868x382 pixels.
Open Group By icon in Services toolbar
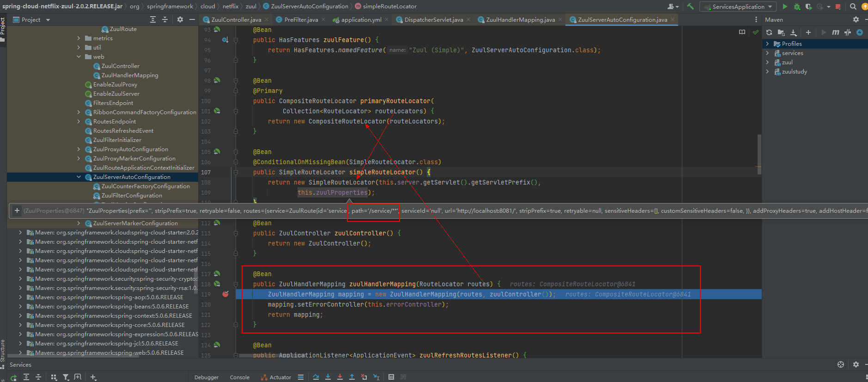point(54,377)
